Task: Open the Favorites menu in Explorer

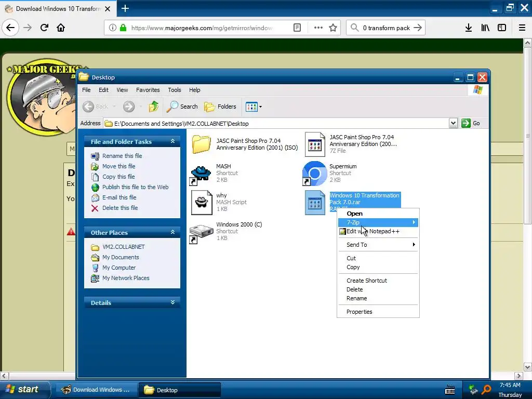Action: pos(148,90)
